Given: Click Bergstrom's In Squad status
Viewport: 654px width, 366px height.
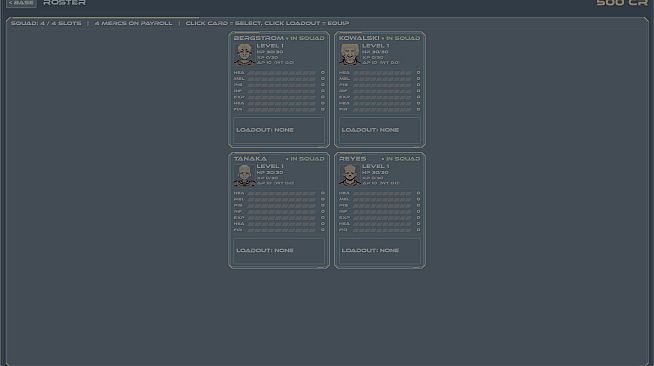Looking at the screenshot, I should pyautogui.click(x=305, y=38).
